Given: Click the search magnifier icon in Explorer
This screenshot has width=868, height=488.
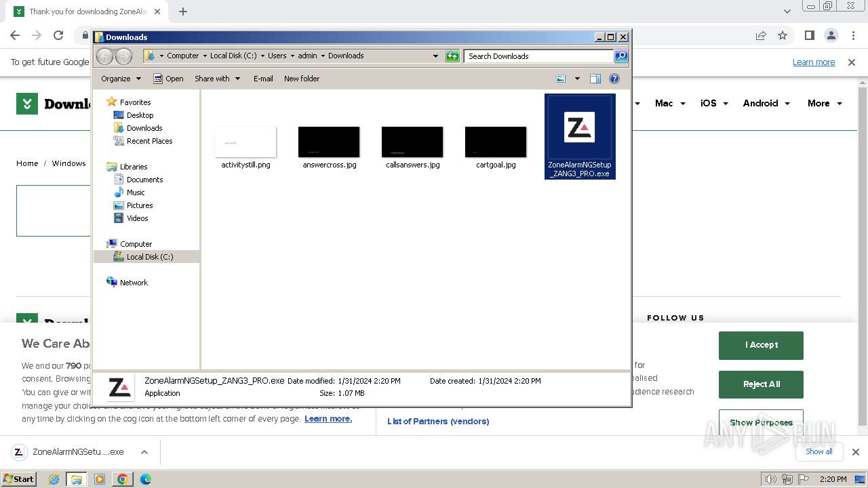Looking at the screenshot, I should tap(620, 56).
